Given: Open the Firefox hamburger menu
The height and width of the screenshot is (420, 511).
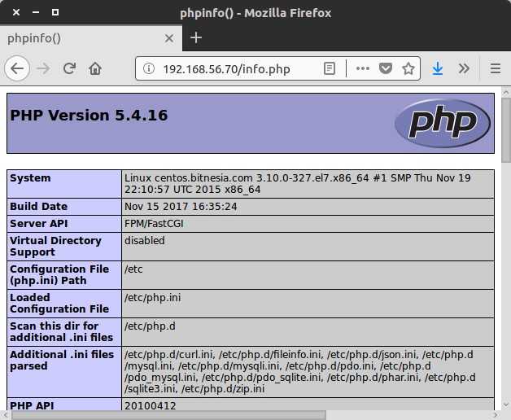Looking at the screenshot, I should 496,68.
